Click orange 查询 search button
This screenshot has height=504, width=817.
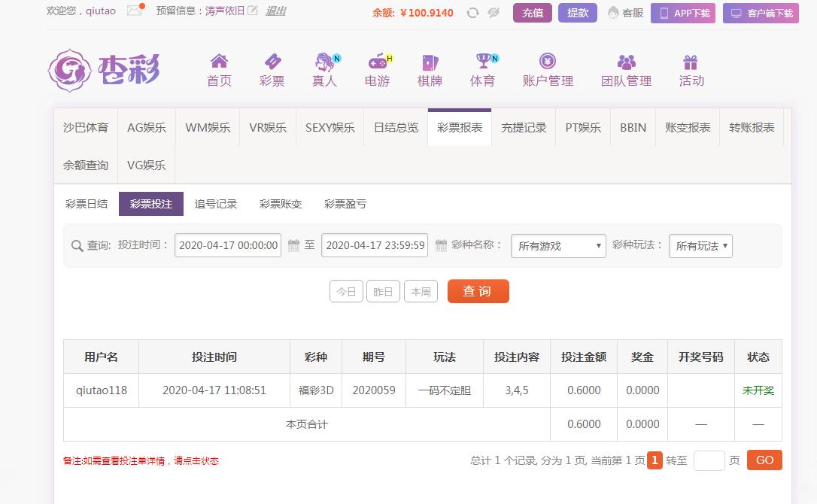[478, 291]
